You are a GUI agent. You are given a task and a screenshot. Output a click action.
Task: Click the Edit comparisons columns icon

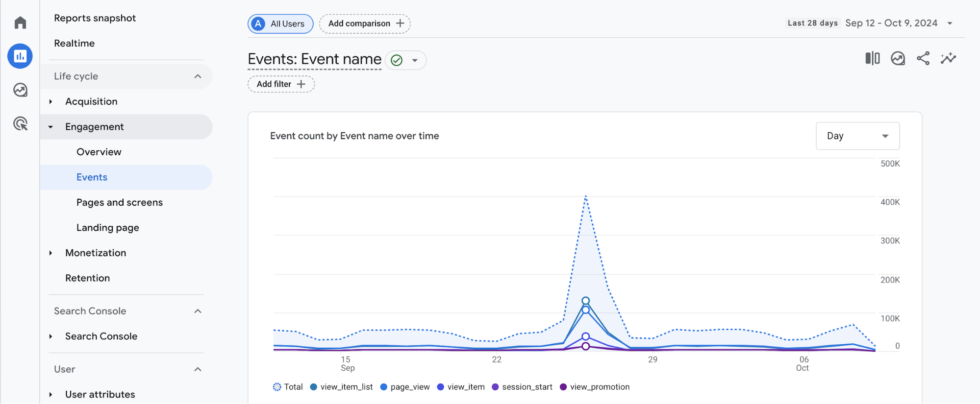(x=873, y=58)
